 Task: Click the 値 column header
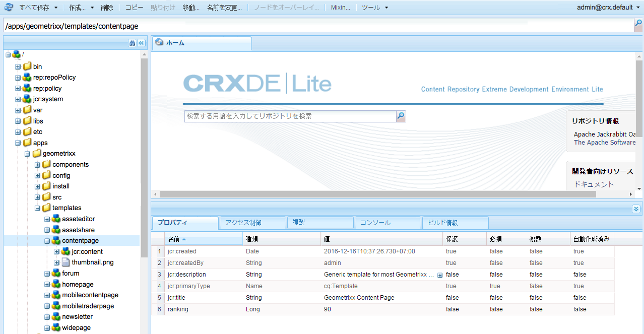pyautogui.click(x=382, y=239)
